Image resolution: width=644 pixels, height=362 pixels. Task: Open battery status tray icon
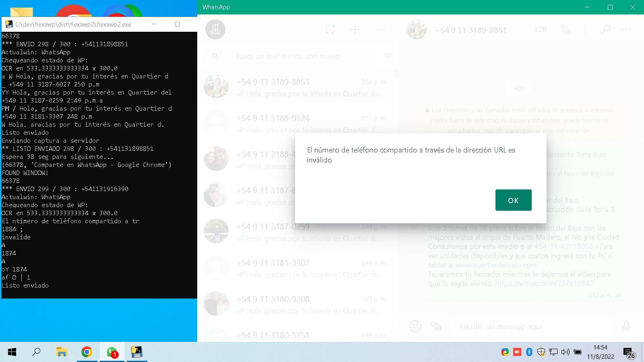tap(578, 352)
